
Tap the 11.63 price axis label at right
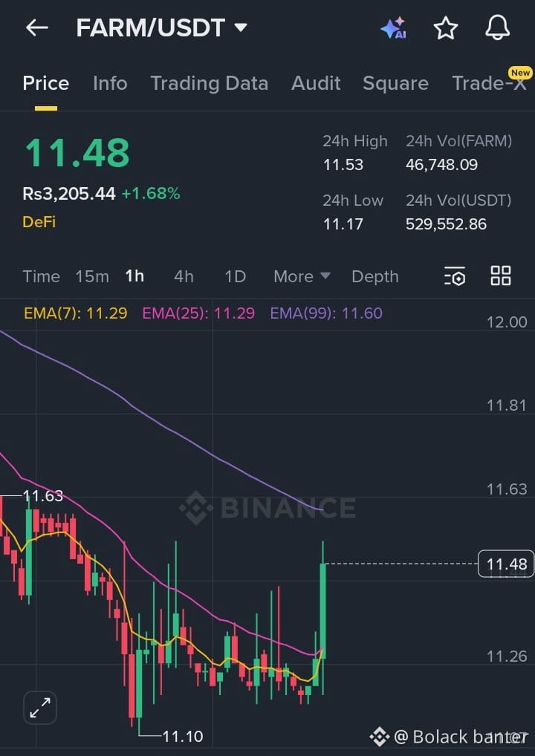tap(507, 489)
